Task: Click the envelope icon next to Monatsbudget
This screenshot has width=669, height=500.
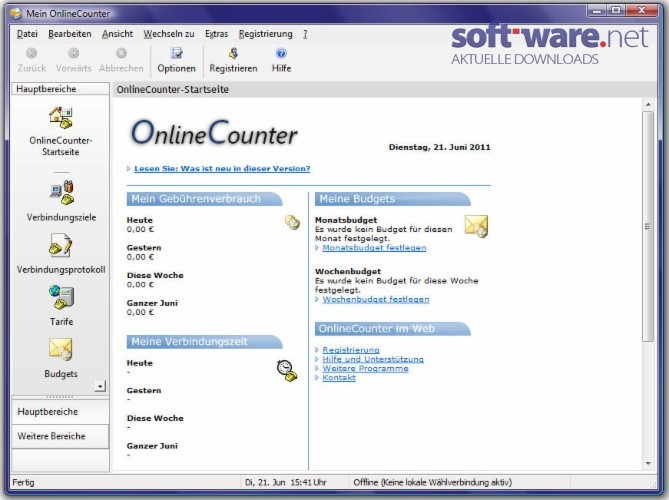Action: 476,226
